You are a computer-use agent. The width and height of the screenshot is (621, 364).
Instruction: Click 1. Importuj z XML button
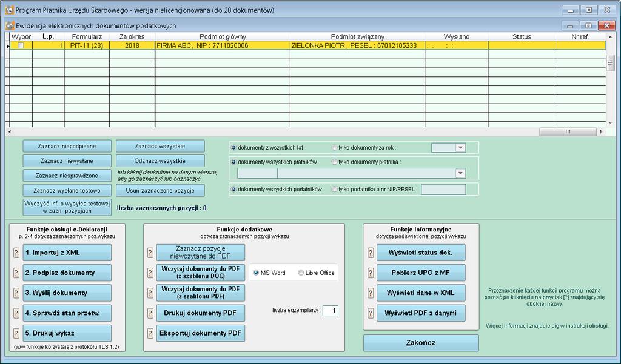[x=67, y=253]
